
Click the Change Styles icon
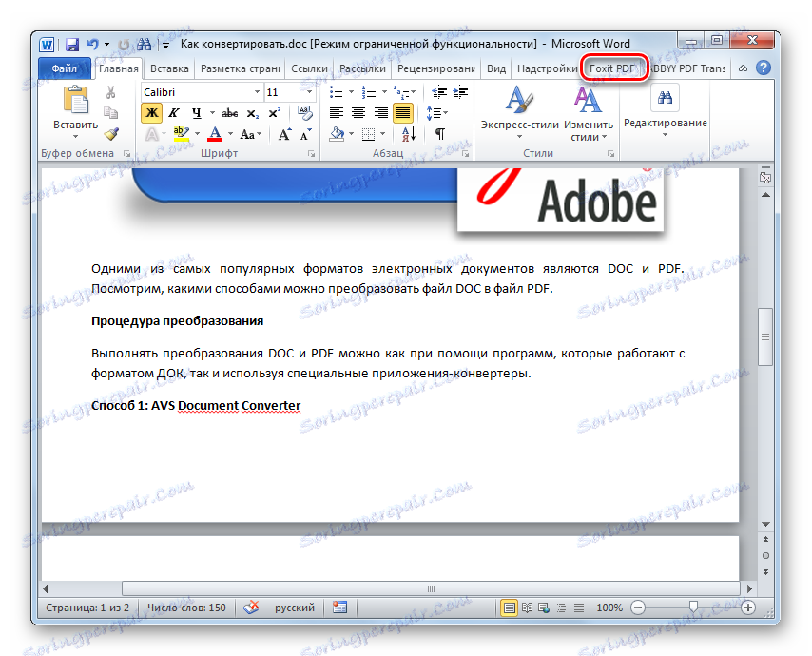tap(588, 100)
